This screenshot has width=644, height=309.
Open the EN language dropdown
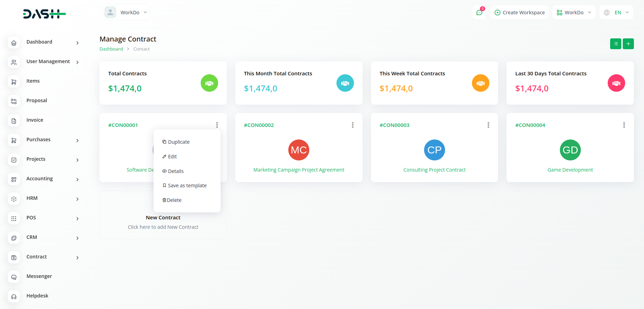tap(616, 13)
